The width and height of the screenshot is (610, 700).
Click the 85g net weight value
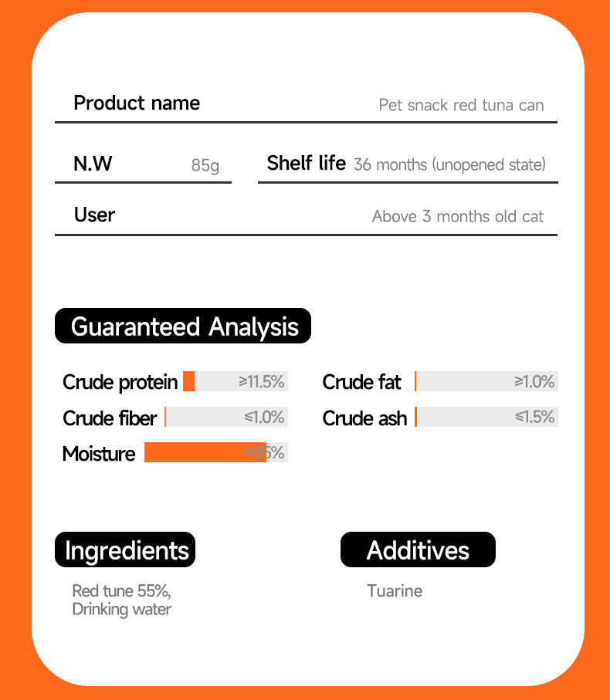tap(205, 166)
